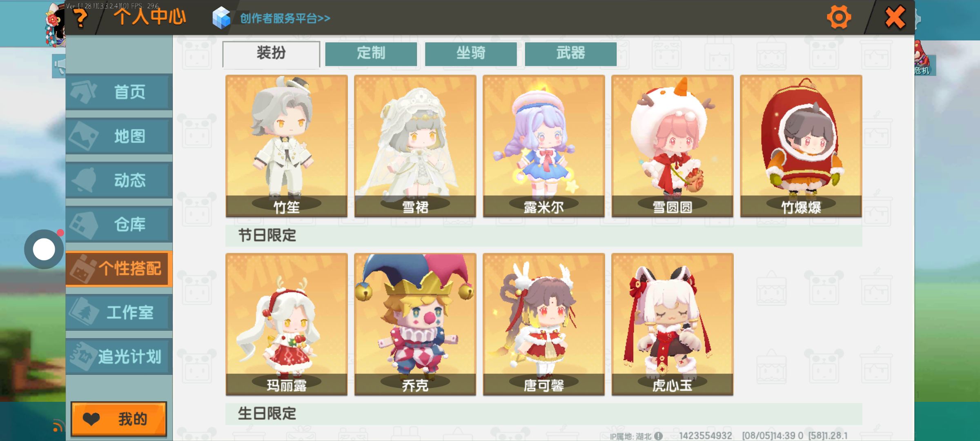Open 首页 in the sidebar

click(x=118, y=92)
